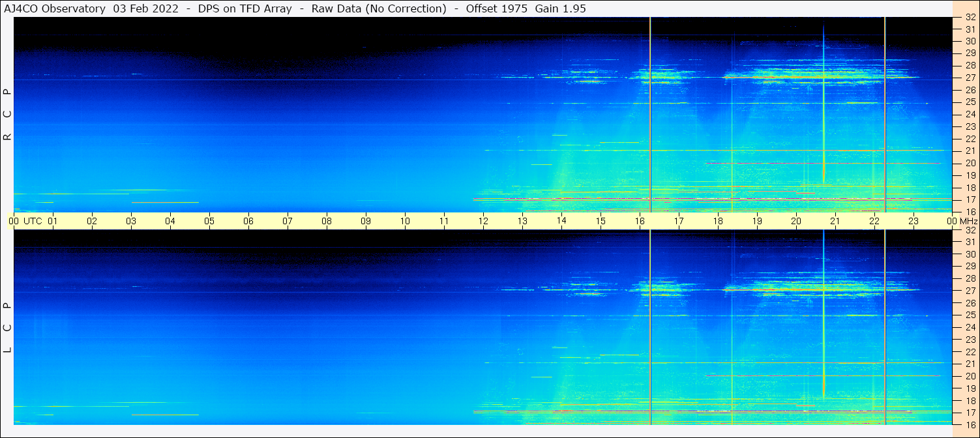This screenshot has width=980, height=438.
Task: Select hour 15 on the UTC time axis
Action: pyautogui.click(x=601, y=221)
